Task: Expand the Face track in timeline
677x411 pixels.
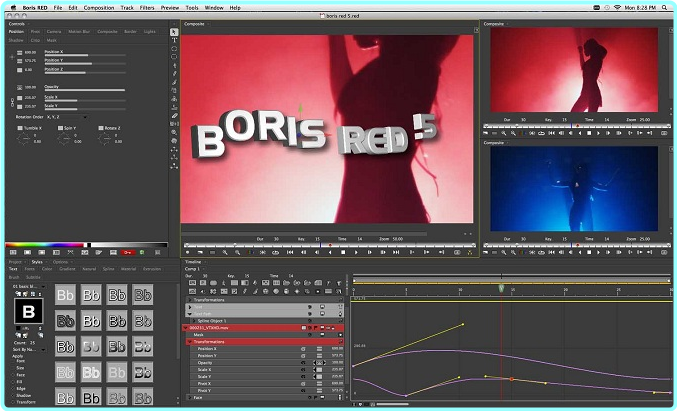Action: click(x=190, y=397)
